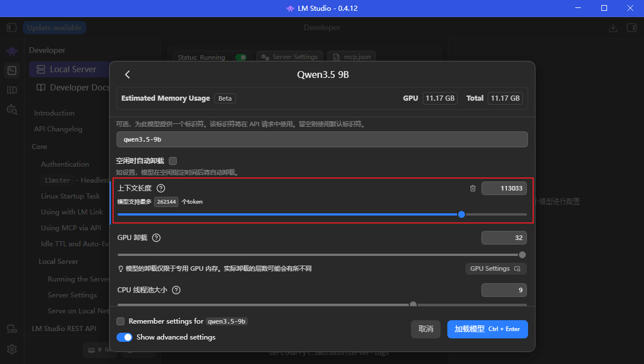Open LM Studio REST API section
Screen dimensions: 644x364
(64, 328)
